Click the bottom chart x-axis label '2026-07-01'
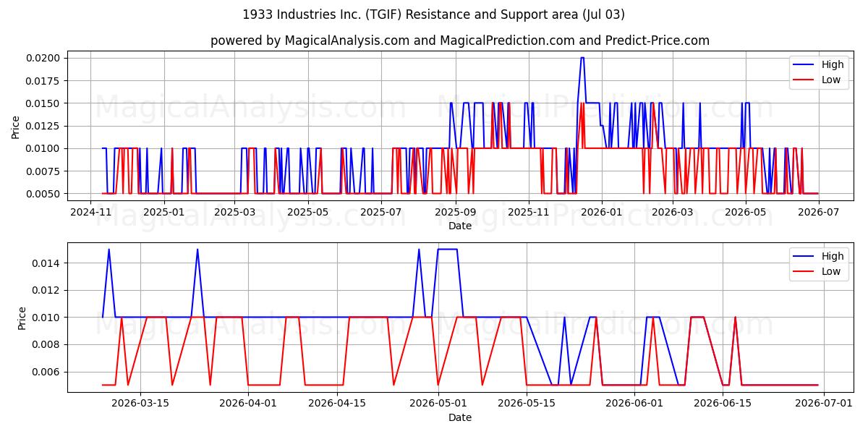 (x=825, y=404)
